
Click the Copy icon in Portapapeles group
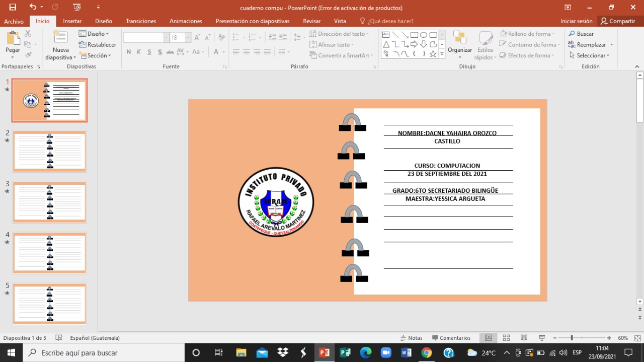pyautogui.click(x=27, y=44)
